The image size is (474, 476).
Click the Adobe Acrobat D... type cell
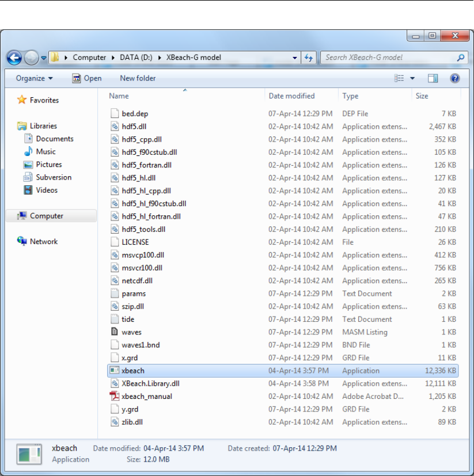tap(373, 396)
